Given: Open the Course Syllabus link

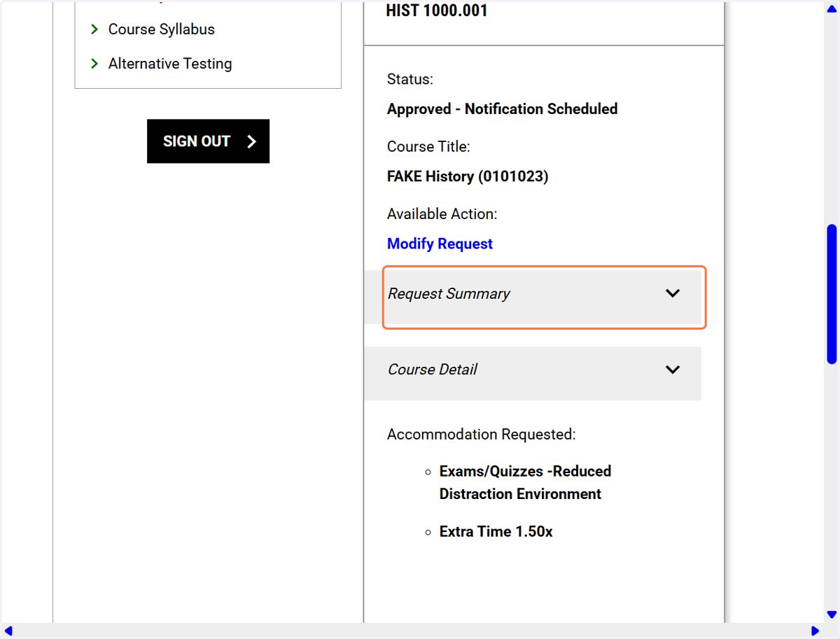Looking at the screenshot, I should [161, 29].
